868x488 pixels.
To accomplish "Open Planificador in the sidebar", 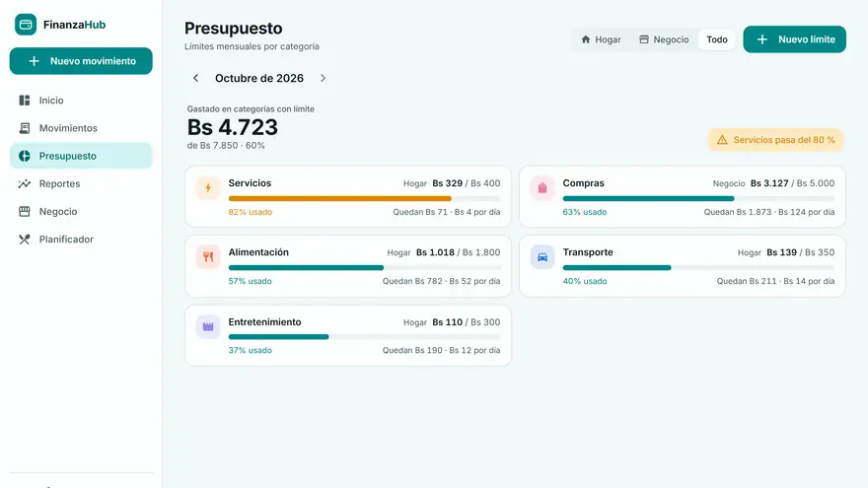I will 81,239.
